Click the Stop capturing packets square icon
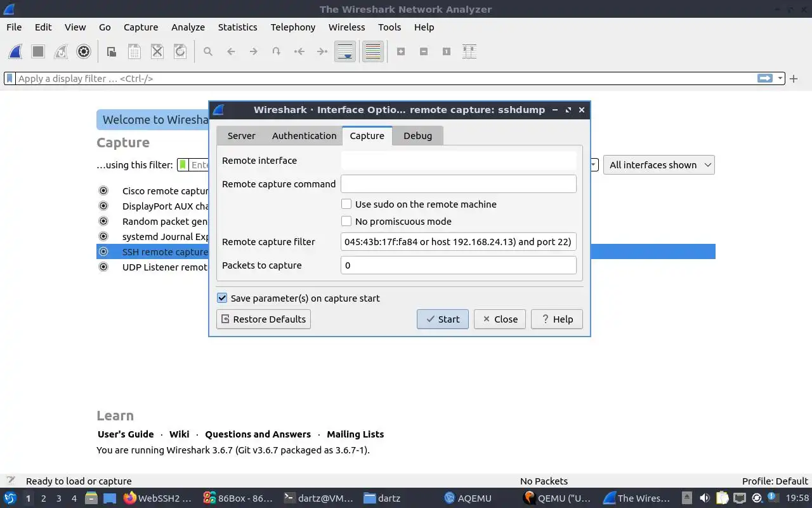The image size is (812, 508). point(38,51)
